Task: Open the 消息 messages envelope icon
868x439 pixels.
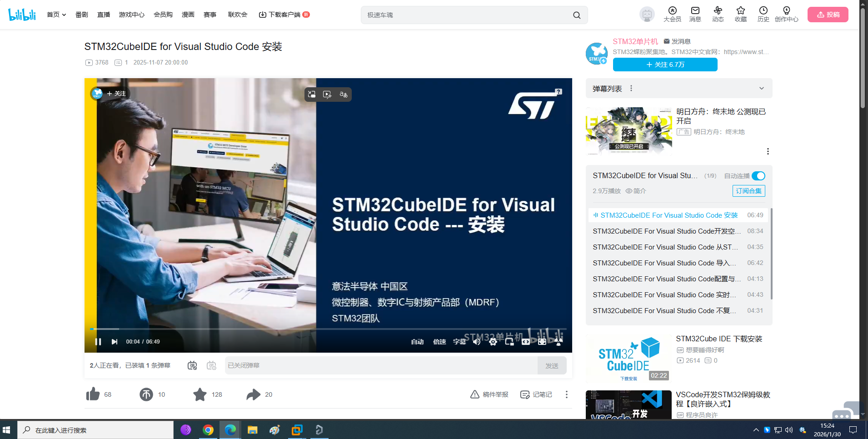Action: (x=695, y=10)
